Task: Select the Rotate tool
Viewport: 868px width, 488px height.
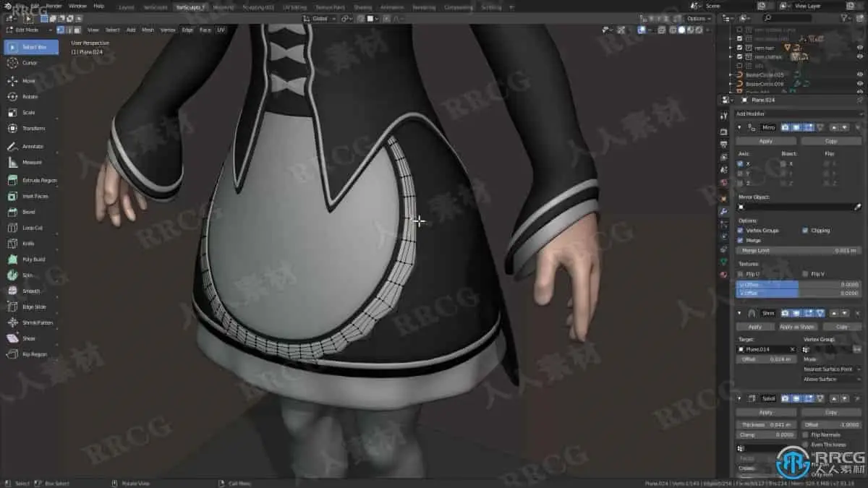Action: [30, 97]
